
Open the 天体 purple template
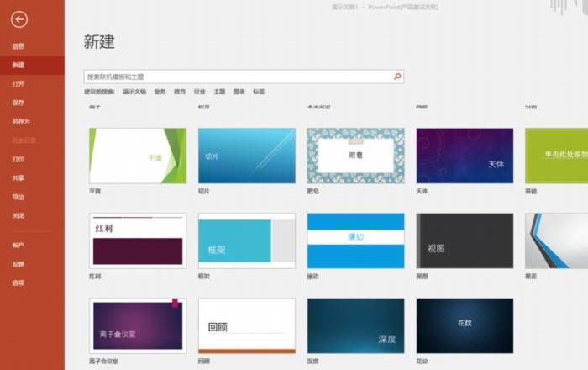(465, 156)
